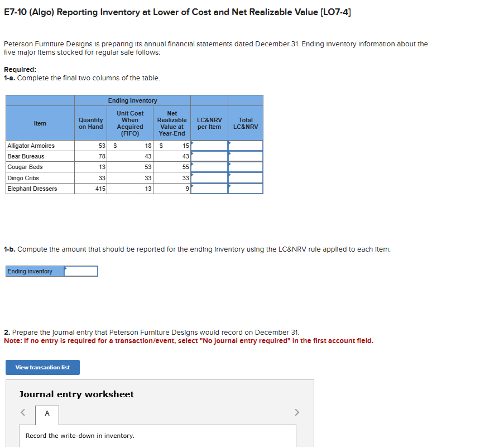Select the 'Bear Bureaus' item cell

point(40,156)
